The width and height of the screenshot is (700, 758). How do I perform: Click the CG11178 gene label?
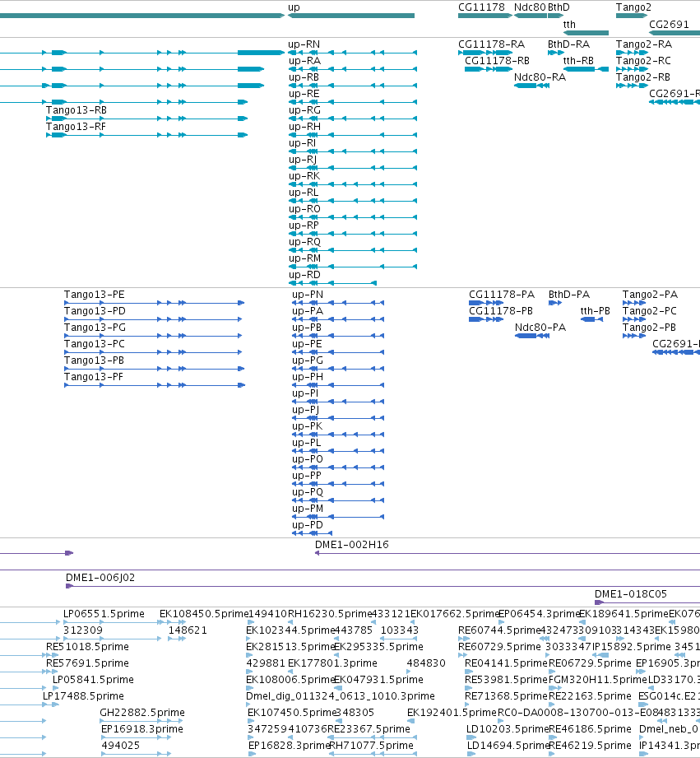[x=481, y=7]
